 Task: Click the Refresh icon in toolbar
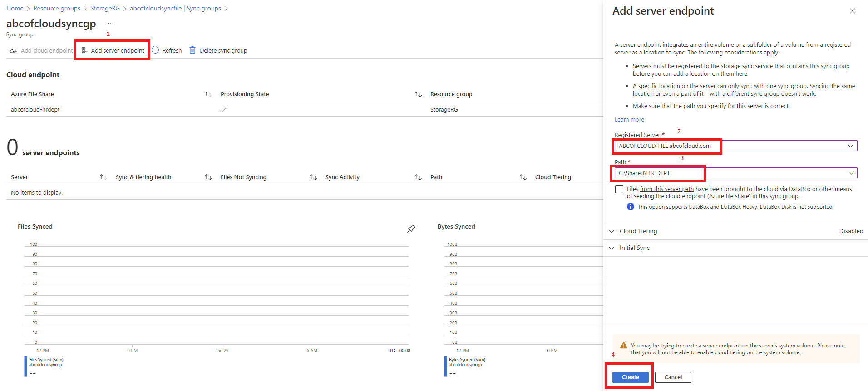pos(156,50)
